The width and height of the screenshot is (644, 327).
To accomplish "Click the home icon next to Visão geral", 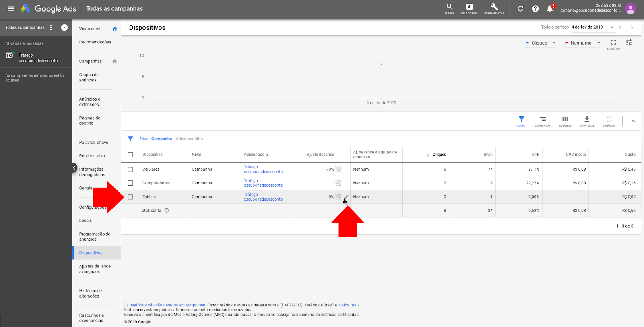I will click(x=115, y=29).
